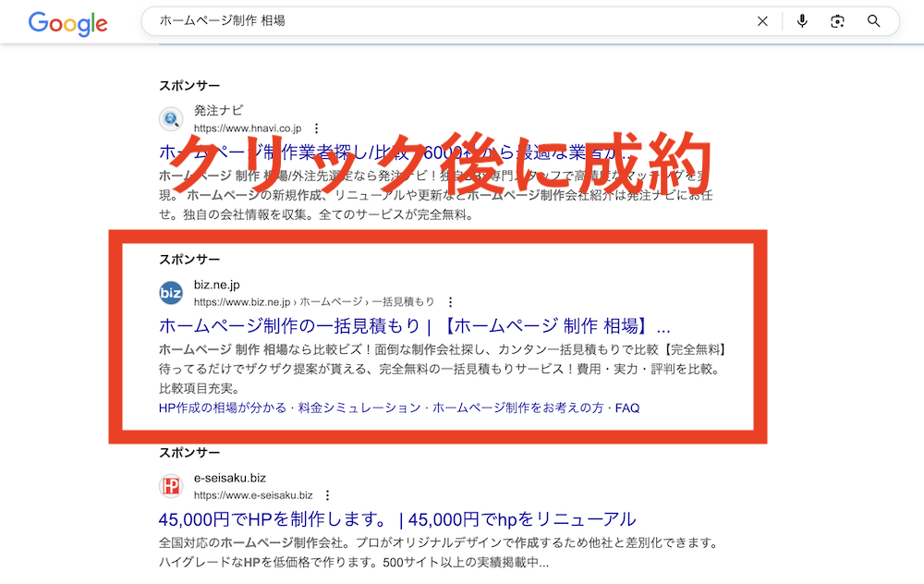Open sitelink ホームページ制作をお考えの方
The image size is (924, 584).
tap(518, 408)
